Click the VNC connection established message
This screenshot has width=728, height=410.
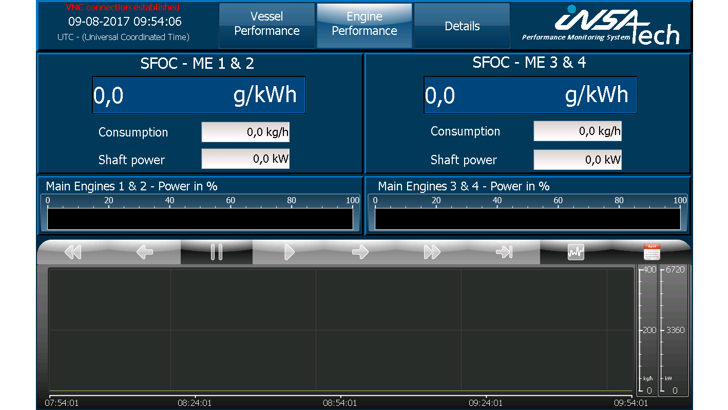[x=123, y=7]
